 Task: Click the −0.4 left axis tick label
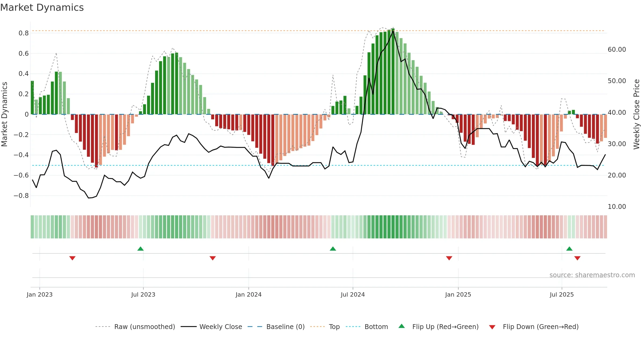[21, 155]
